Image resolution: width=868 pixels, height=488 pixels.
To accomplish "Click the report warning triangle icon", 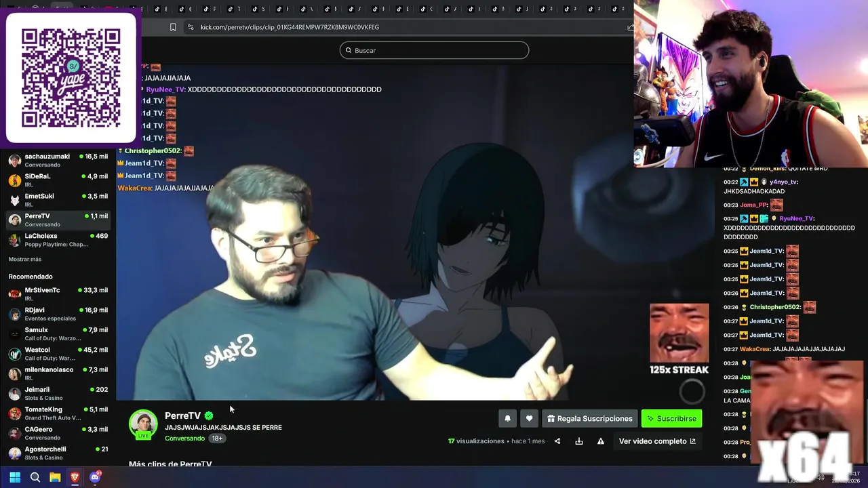I will (601, 441).
